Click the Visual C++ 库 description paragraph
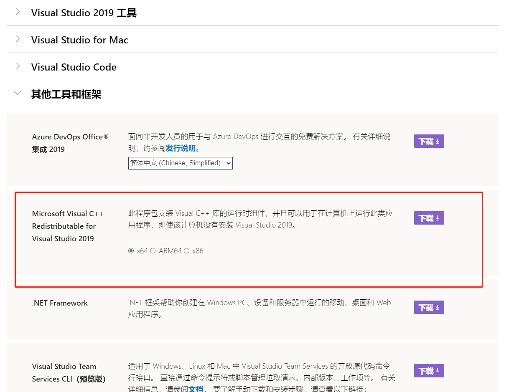 click(260, 219)
